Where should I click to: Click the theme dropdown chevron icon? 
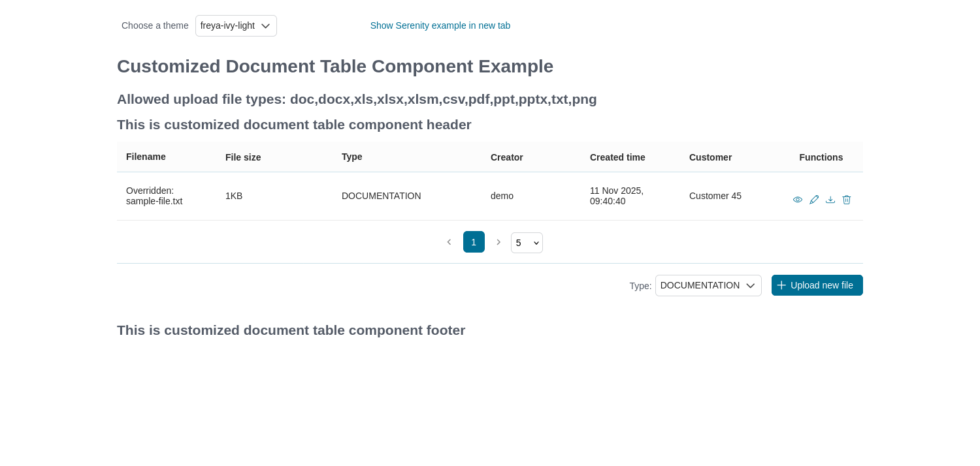coord(265,25)
